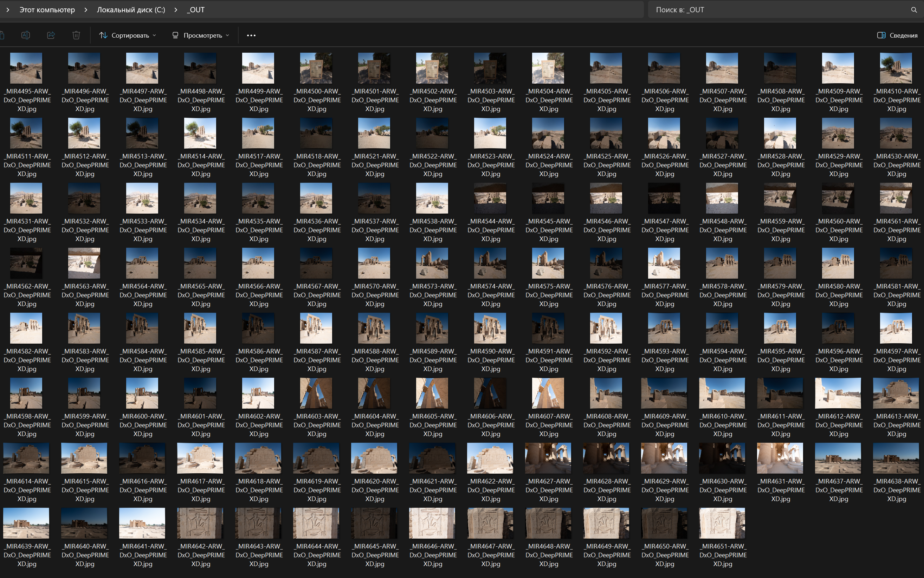Go to Этот компьютер breadcrumb
This screenshot has width=924, height=578.
[x=47, y=10]
